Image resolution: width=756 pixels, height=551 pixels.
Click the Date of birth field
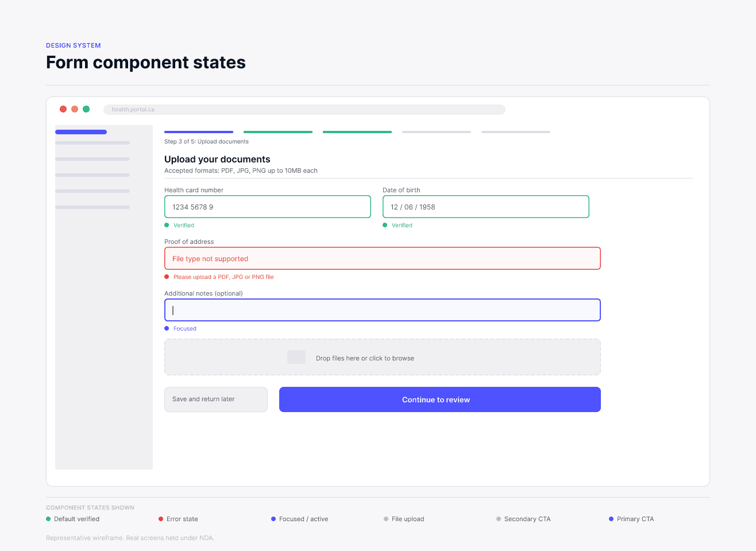pos(486,207)
